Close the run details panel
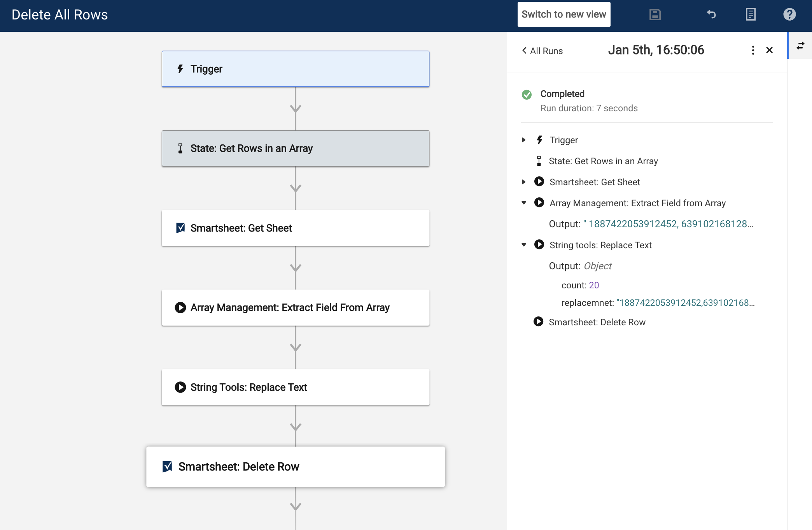 (769, 50)
